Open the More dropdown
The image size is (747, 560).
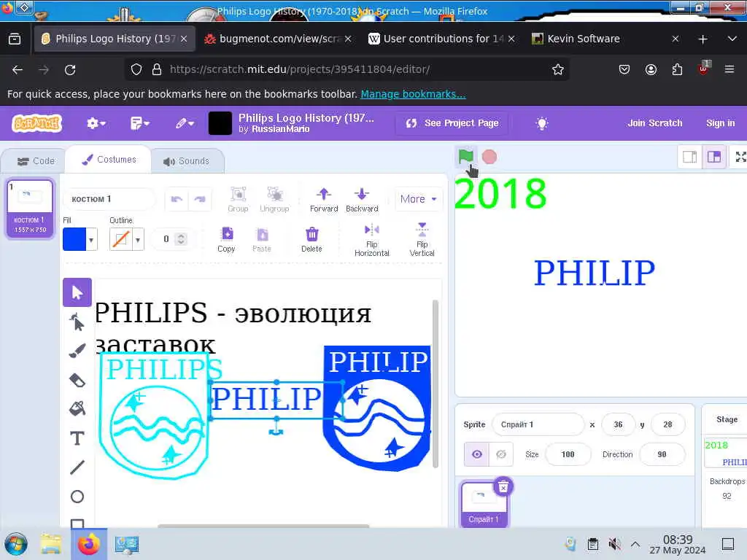point(418,199)
